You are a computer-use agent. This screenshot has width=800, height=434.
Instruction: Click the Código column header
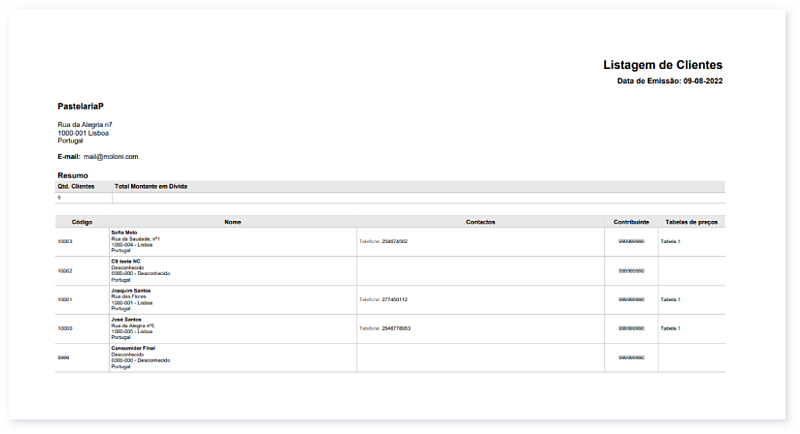[x=82, y=221]
